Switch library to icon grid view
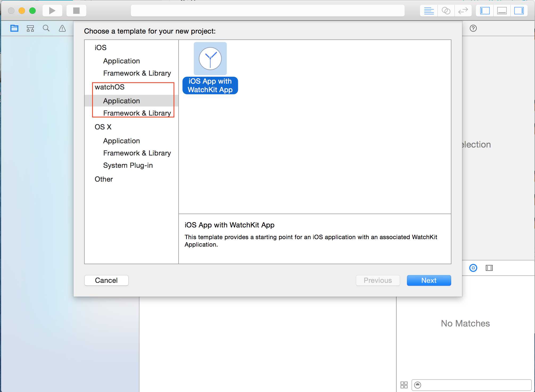Screen dimensions: 535x392 click(404, 385)
